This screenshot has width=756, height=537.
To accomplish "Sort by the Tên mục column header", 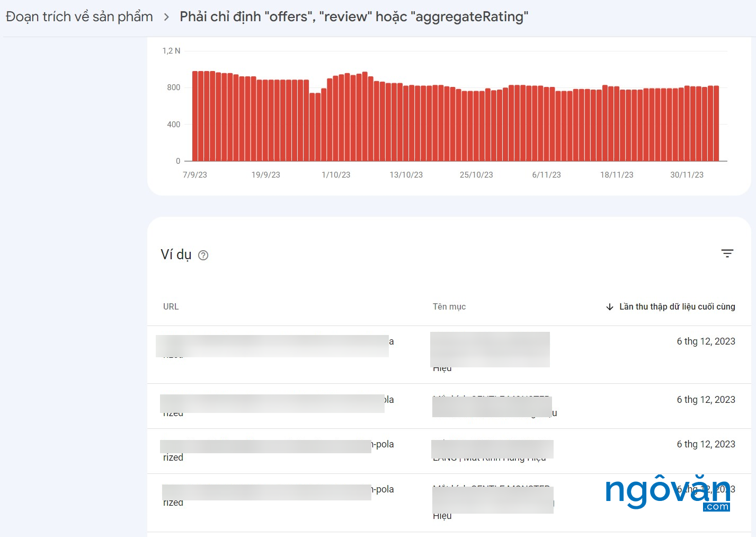I will pos(449,307).
